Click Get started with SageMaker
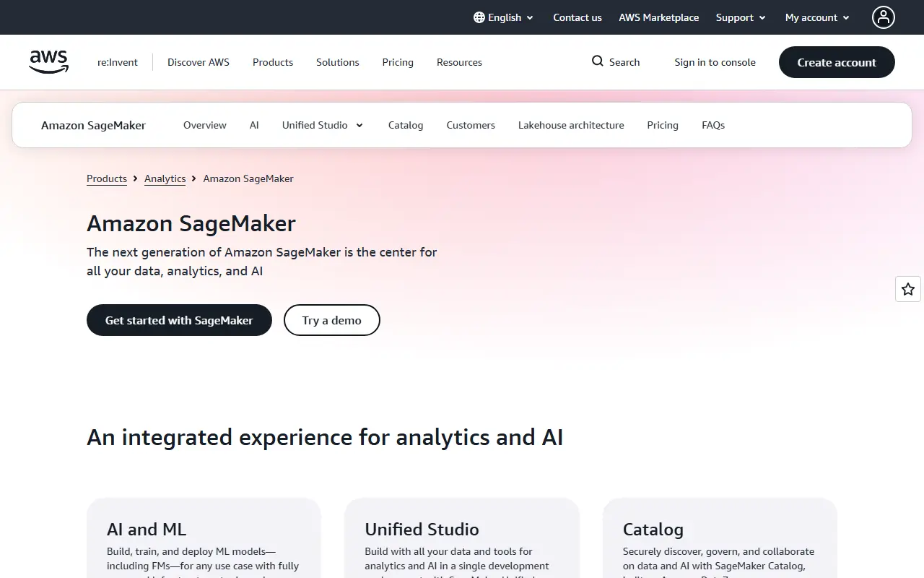This screenshot has width=924, height=578. click(x=179, y=320)
